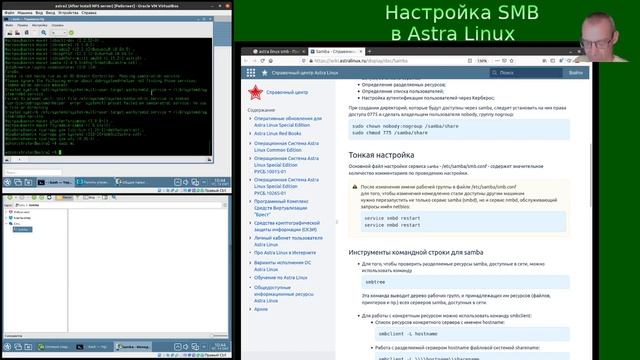Click the second icon in terminal toolbar

pos(18,33)
